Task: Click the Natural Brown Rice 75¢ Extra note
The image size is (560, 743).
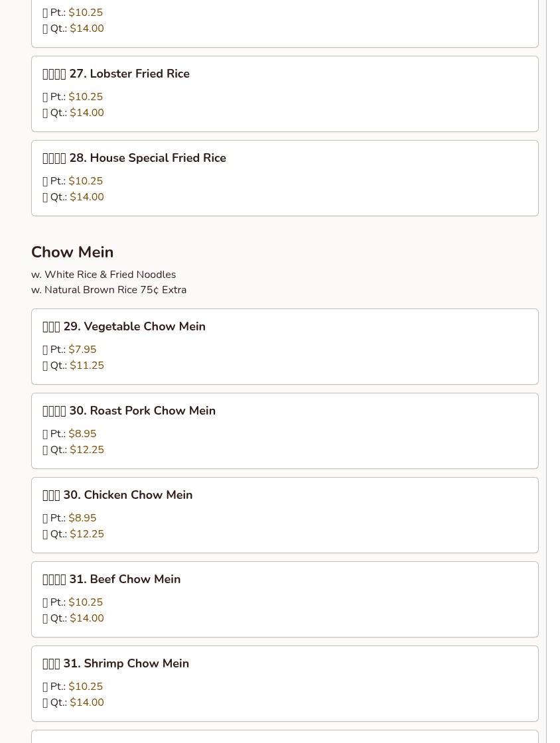Action: pos(109,290)
